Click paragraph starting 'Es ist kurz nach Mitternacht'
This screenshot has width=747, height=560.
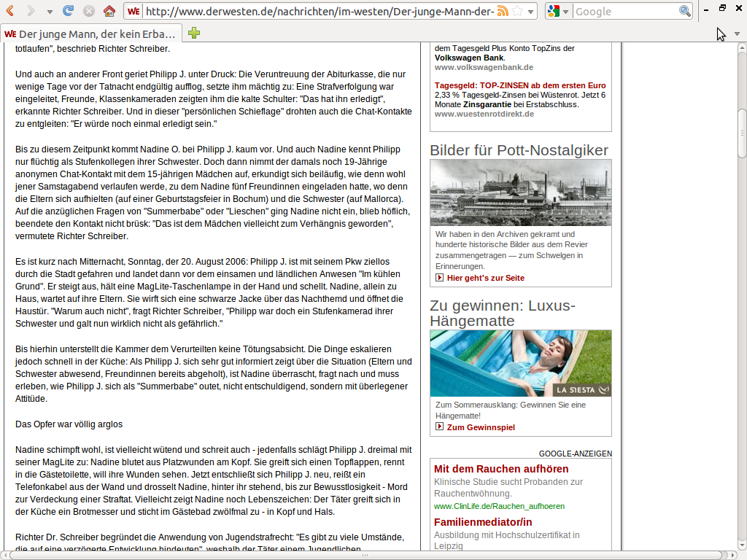pos(209,292)
